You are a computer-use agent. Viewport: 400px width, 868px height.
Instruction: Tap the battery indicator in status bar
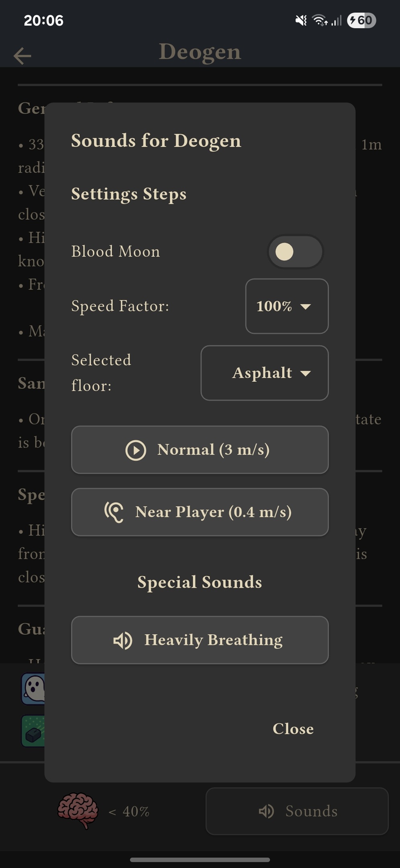pos(361,20)
